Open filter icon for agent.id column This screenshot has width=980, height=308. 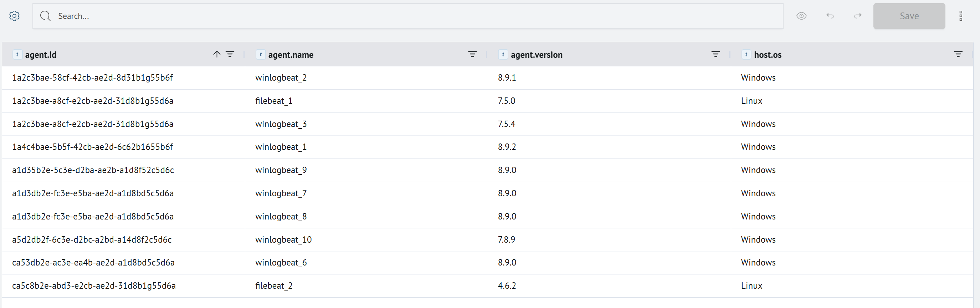click(230, 54)
